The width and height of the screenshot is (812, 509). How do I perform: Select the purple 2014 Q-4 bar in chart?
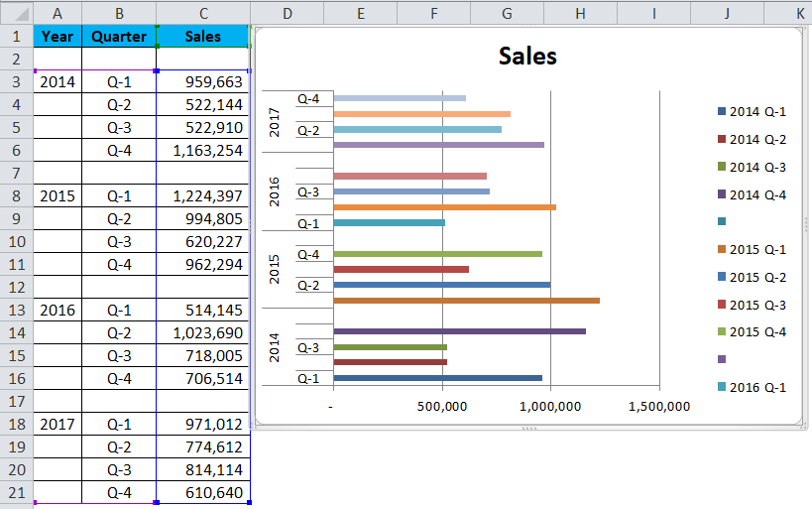point(459,331)
